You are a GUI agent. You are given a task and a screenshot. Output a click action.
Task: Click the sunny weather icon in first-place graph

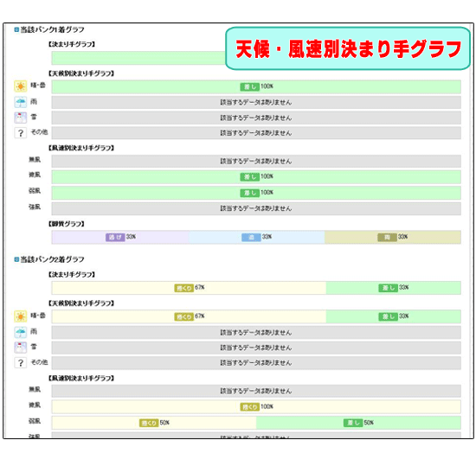point(21,86)
